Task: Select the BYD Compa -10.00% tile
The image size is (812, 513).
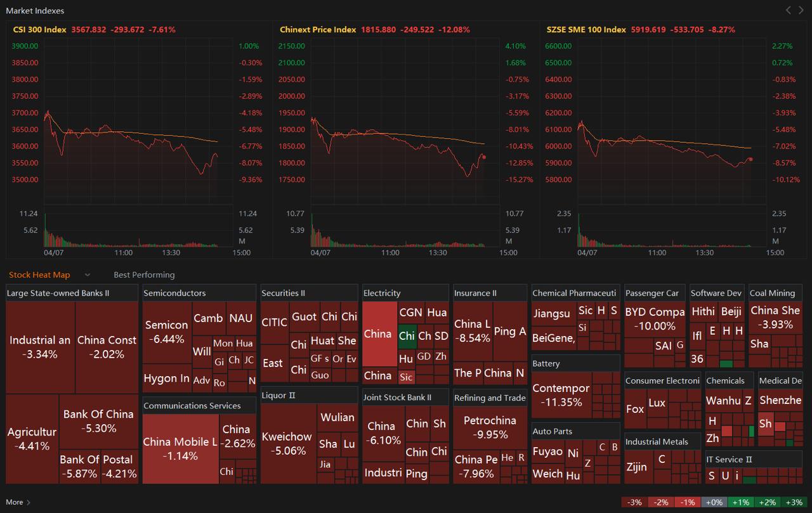Action: [x=655, y=319]
